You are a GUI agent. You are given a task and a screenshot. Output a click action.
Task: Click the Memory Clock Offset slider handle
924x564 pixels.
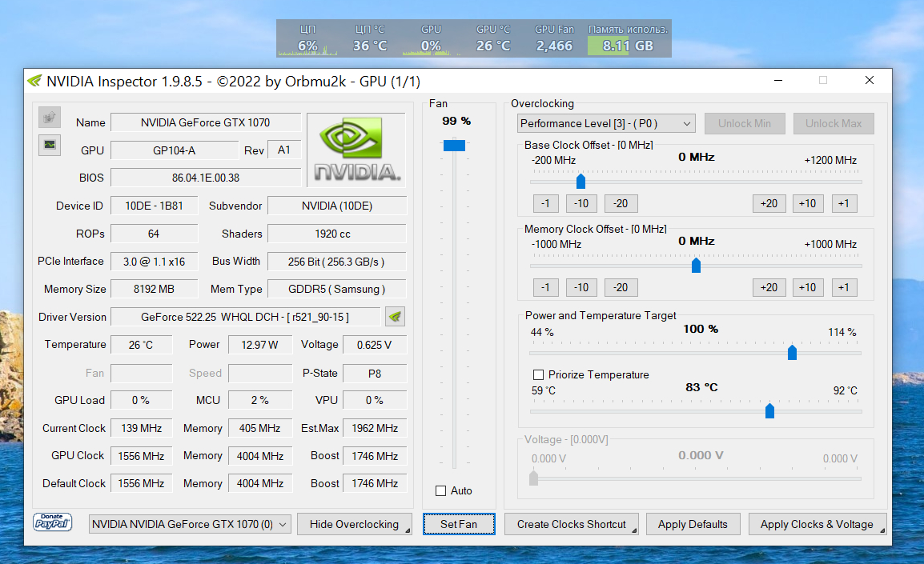tap(696, 266)
